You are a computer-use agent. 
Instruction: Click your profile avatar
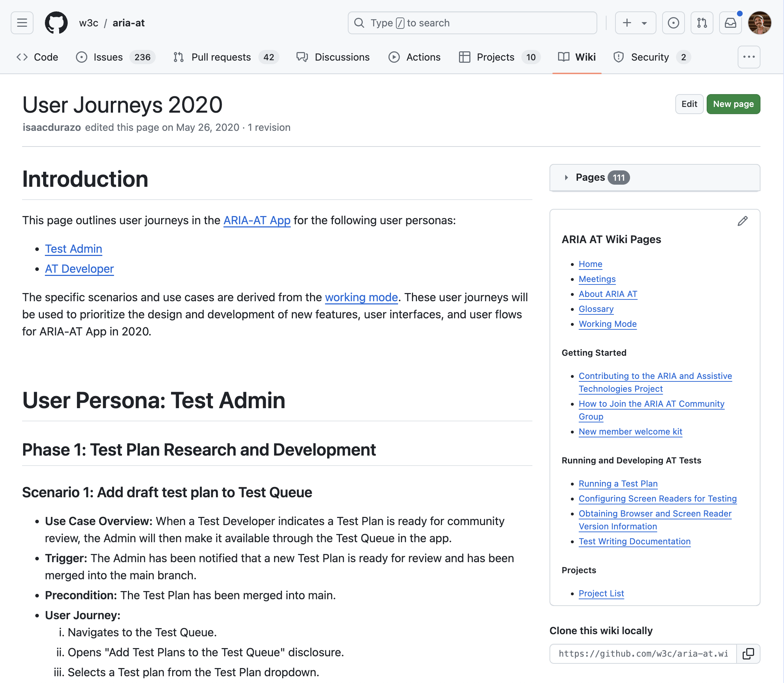pyautogui.click(x=759, y=23)
